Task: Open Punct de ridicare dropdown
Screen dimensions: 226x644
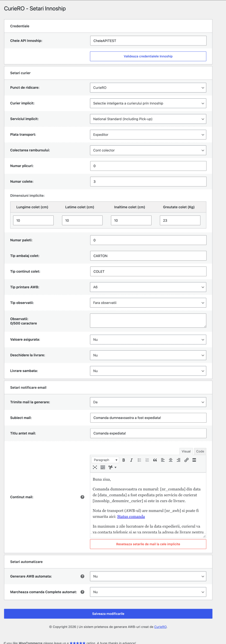Action: click(x=148, y=88)
